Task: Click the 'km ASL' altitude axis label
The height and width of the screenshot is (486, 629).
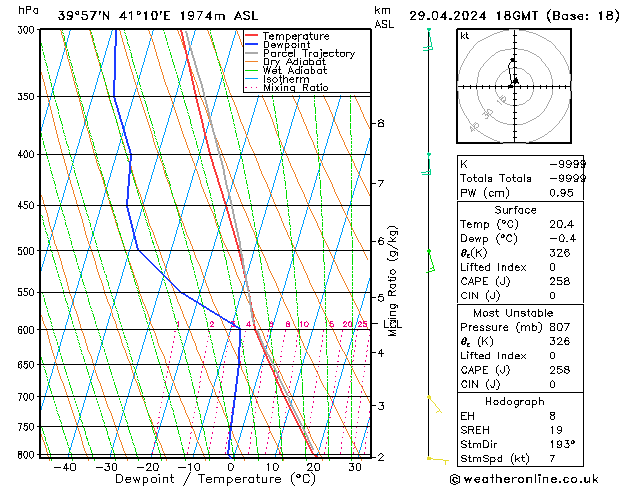Action: click(384, 17)
